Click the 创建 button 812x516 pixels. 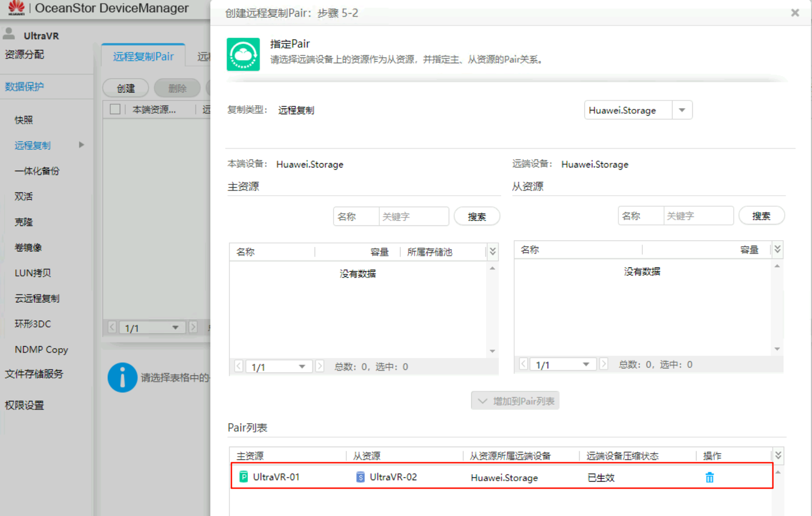coord(126,88)
